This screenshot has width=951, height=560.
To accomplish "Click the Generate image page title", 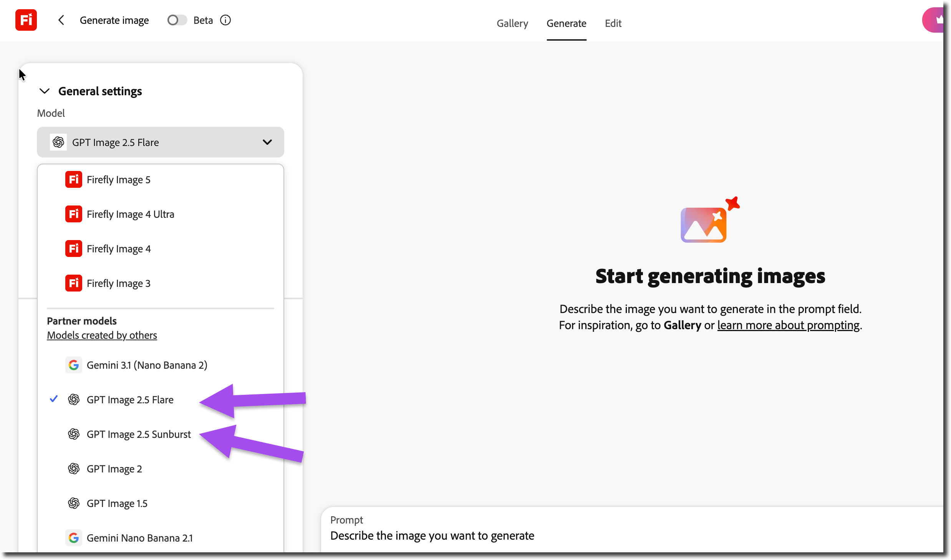I will pyautogui.click(x=114, y=20).
